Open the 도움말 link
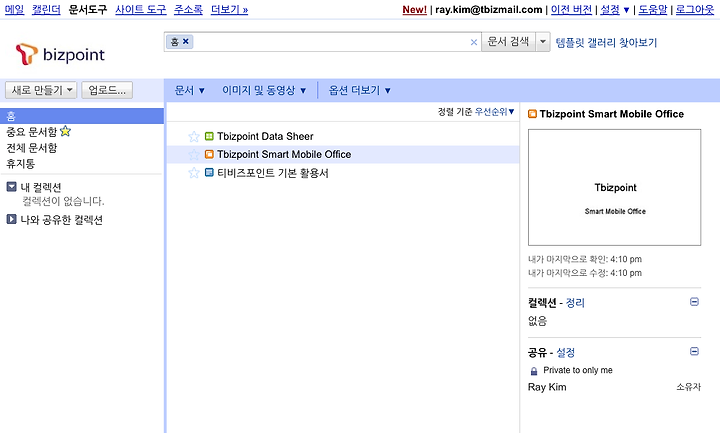Screen dimensions: 720x433 [652, 9]
